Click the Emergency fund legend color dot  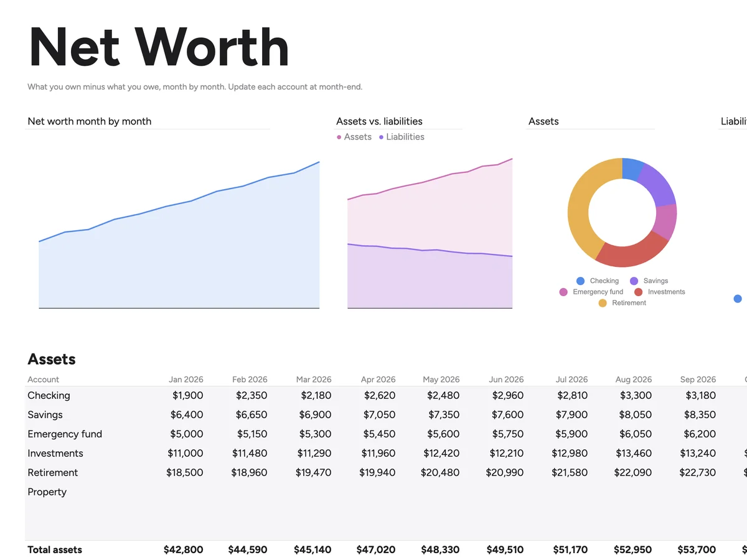pyautogui.click(x=563, y=292)
